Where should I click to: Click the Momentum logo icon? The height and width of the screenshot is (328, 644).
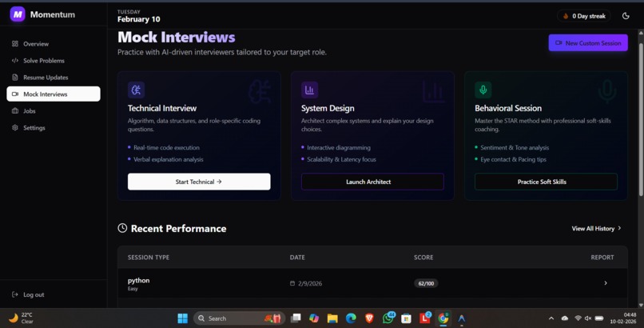(18, 14)
